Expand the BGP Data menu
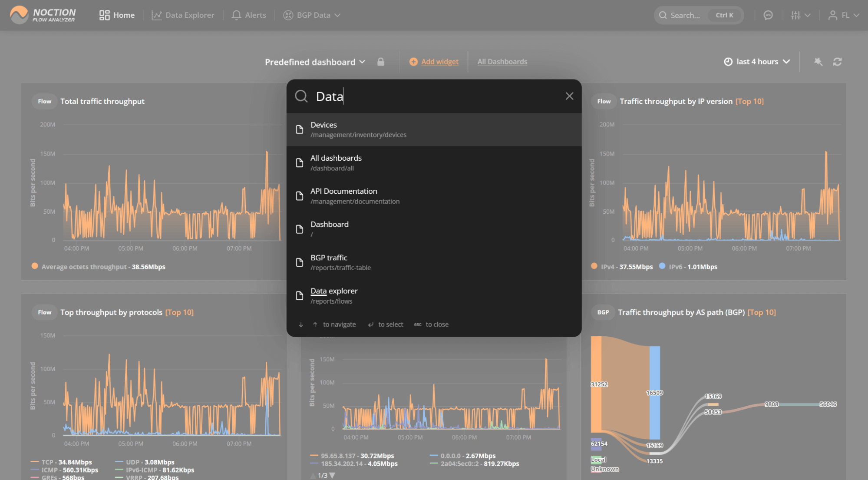868x480 pixels. pyautogui.click(x=312, y=15)
